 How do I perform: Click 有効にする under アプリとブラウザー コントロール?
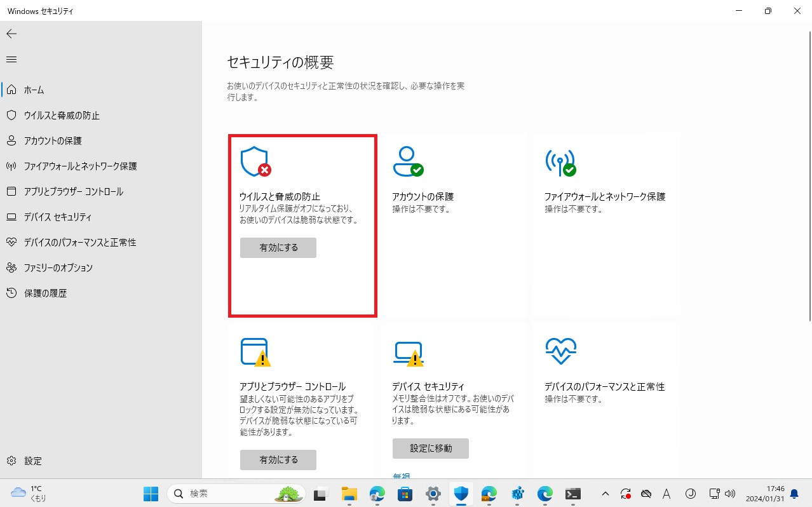pyautogui.click(x=278, y=459)
